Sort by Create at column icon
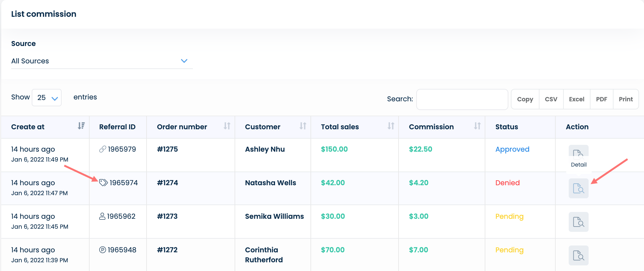This screenshot has width=644, height=271. (81, 126)
